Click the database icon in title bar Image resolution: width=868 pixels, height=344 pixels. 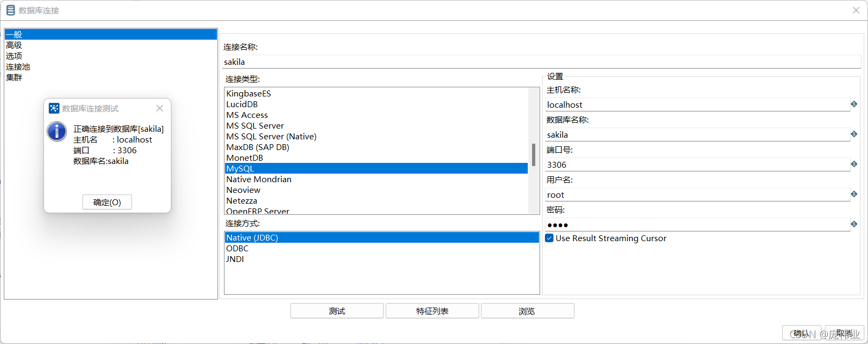(x=10, y=10)
